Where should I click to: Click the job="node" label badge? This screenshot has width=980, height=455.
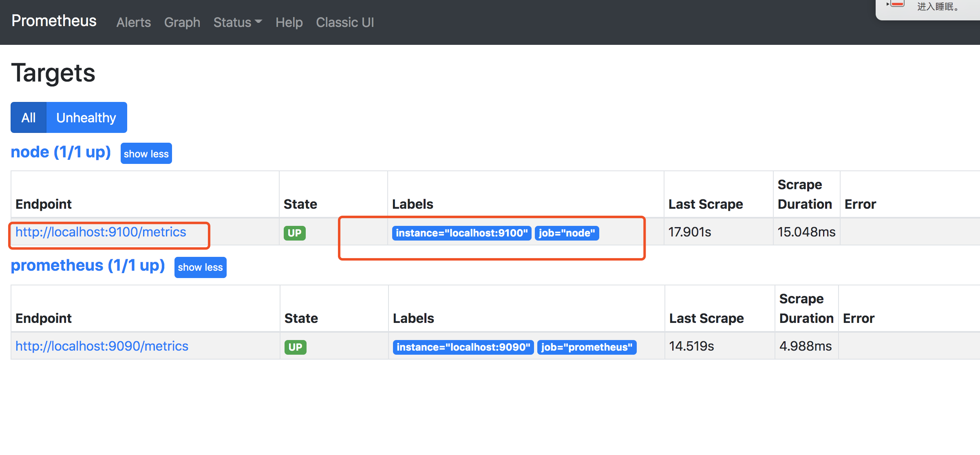[567, 233]
